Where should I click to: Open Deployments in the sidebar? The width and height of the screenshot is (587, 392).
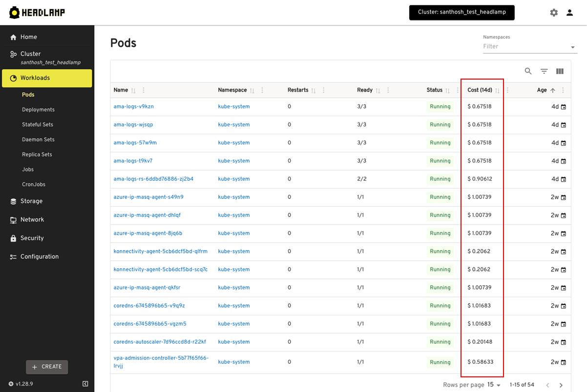click(38, 110)
